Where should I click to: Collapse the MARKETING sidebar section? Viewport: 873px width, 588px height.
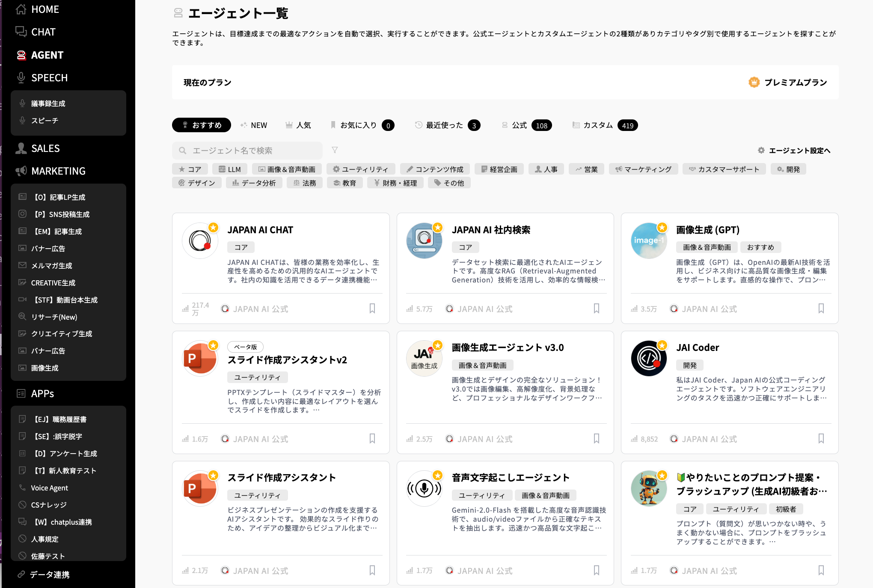pos(58,171)
